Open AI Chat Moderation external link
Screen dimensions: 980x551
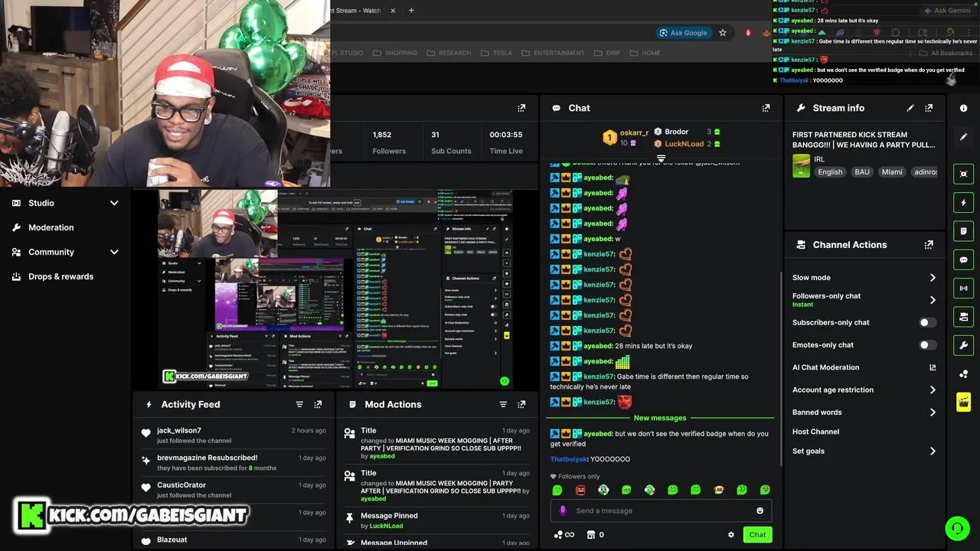coord(933,367)
